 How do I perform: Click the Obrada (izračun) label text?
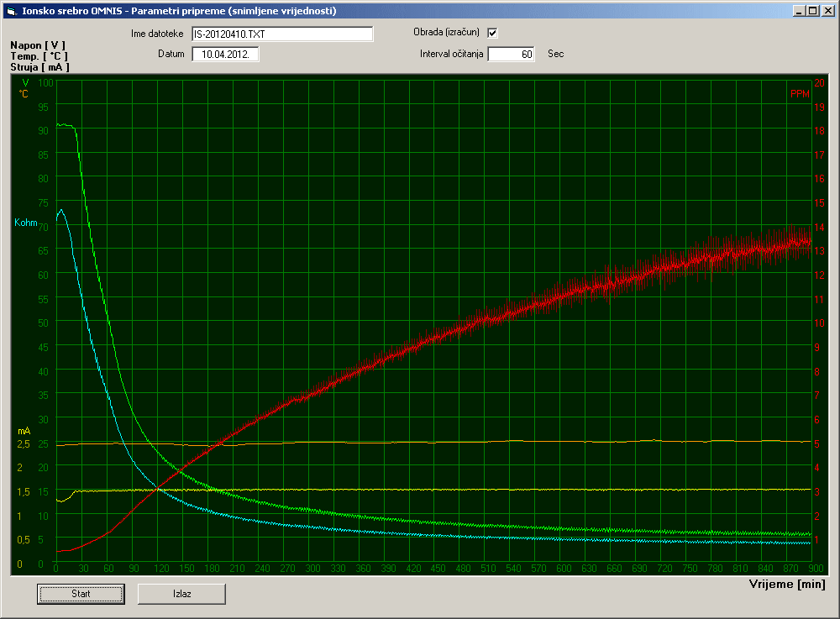446,32
